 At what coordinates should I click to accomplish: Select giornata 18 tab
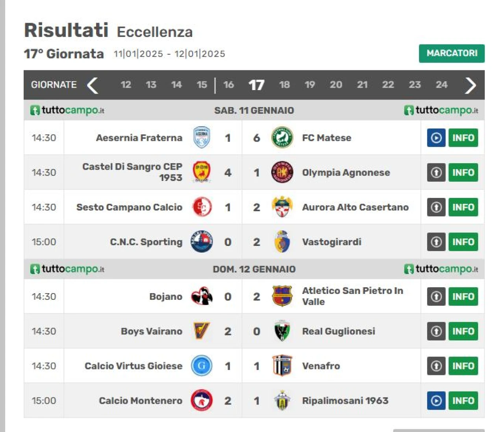pyautogui.click(x=284, y=85)
